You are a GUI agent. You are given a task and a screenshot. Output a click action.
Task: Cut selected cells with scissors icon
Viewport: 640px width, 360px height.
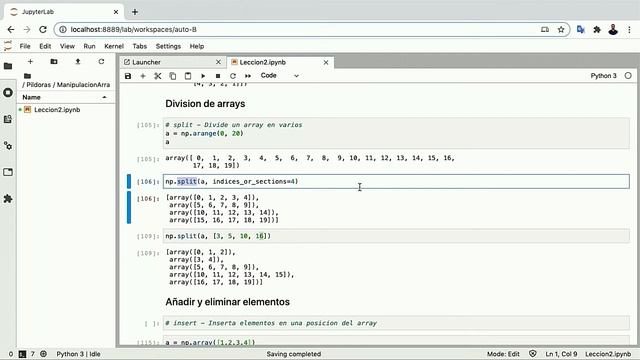click(158, 76)
